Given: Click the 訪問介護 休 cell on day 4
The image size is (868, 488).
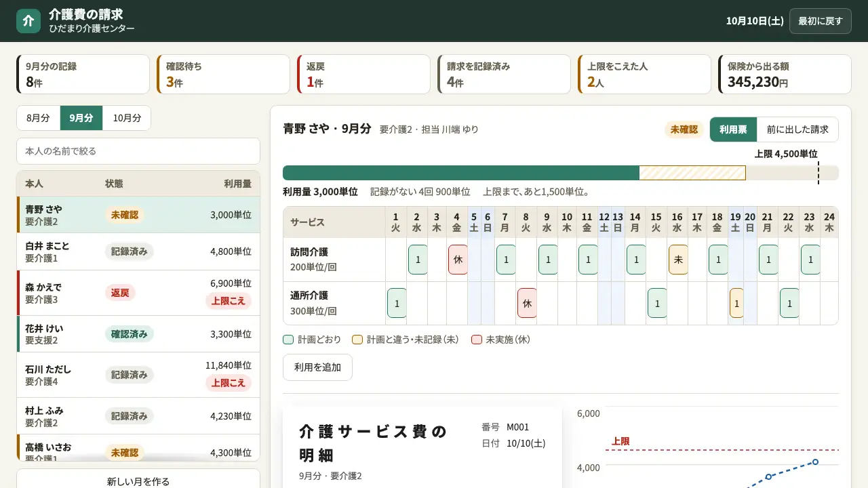Looking at the screenshot, I should [458, 260].
